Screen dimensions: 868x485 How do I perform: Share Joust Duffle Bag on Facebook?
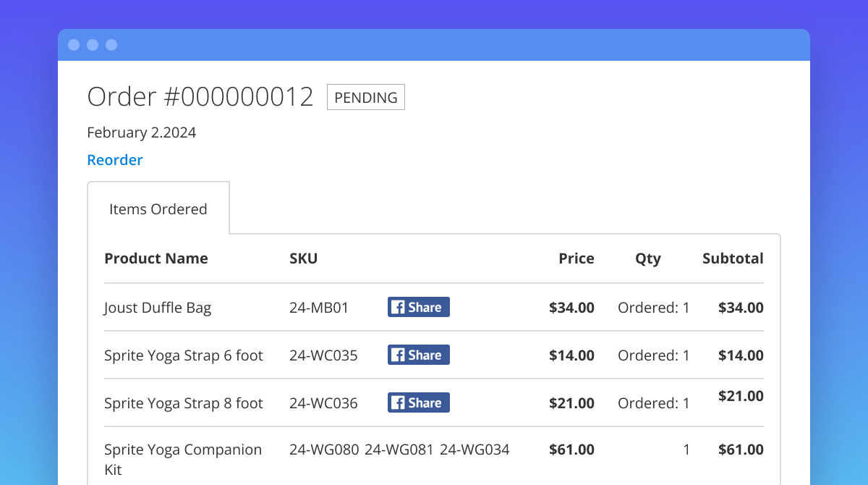tap(418, 307)
